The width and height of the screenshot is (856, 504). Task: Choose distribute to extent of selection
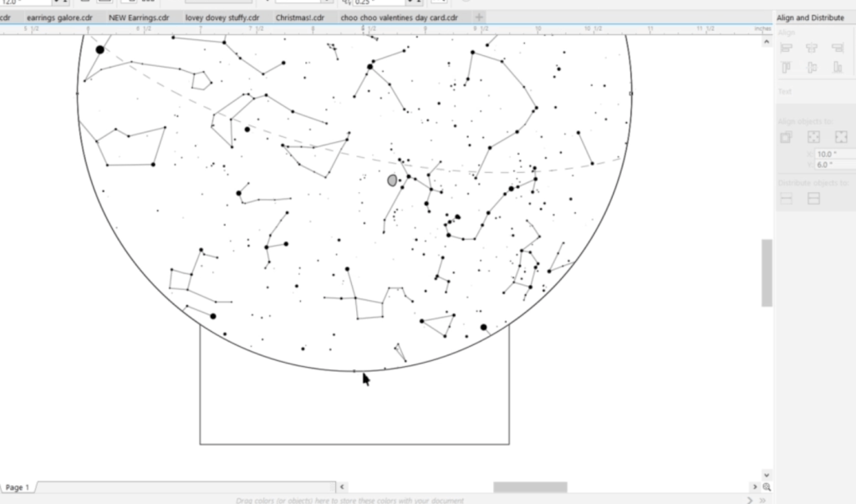tap(786, 198)
